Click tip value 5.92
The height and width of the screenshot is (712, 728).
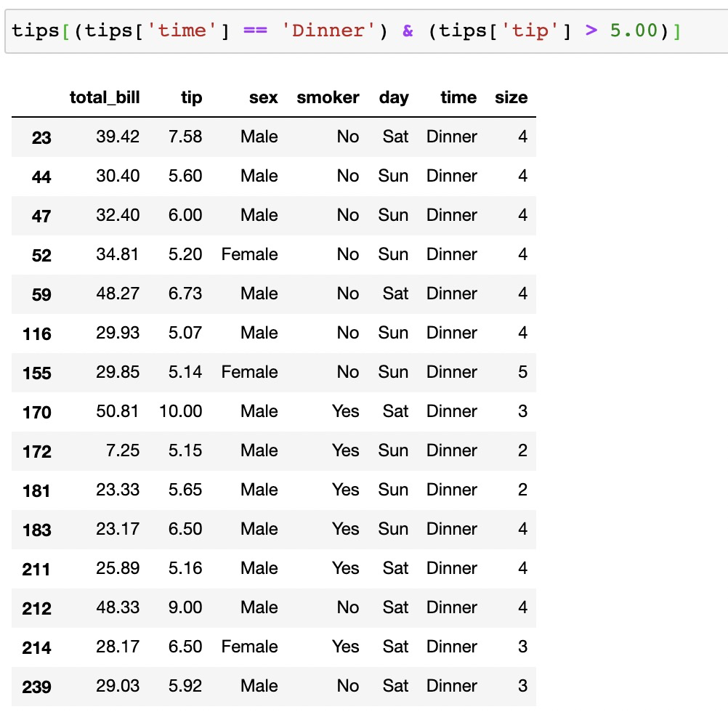point(185,686)
